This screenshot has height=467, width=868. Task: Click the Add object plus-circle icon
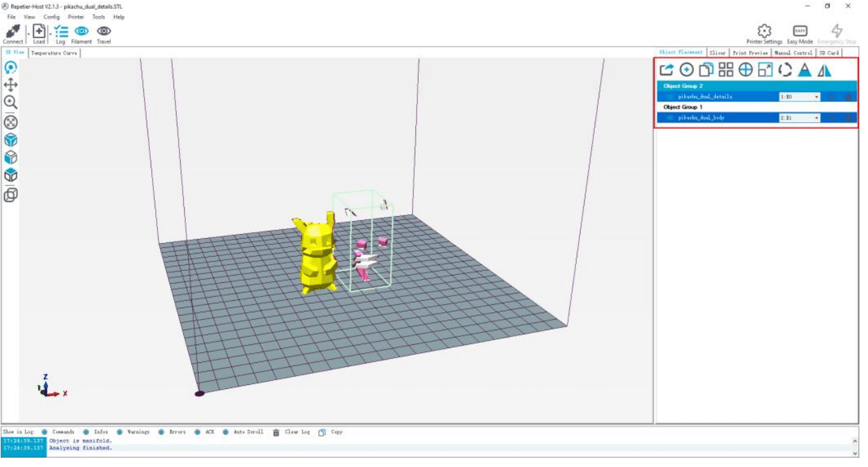coord(686,70)
